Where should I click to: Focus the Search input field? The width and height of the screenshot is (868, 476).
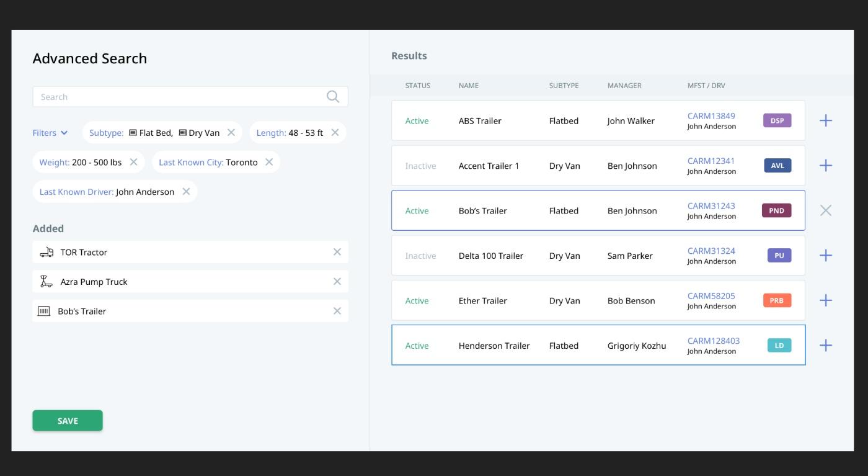(190, 97)
